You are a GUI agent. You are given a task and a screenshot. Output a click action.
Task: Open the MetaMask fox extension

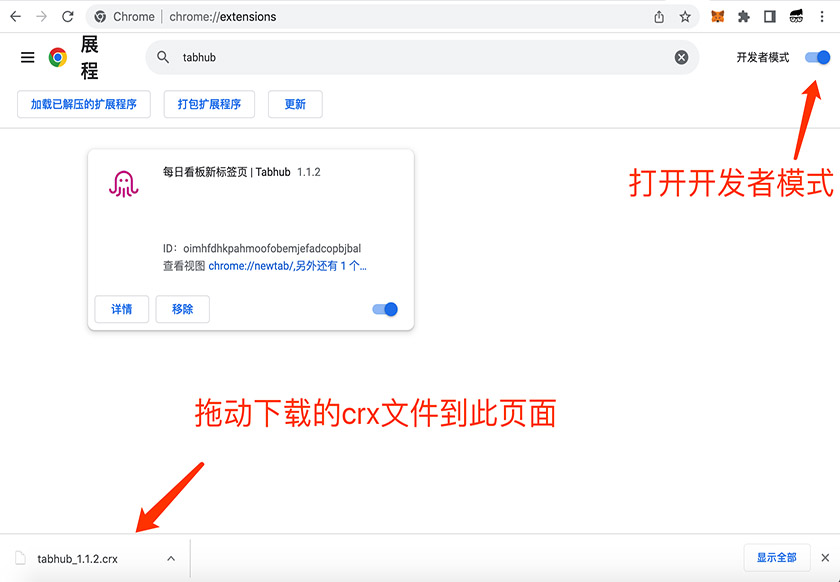coord(718,17)
